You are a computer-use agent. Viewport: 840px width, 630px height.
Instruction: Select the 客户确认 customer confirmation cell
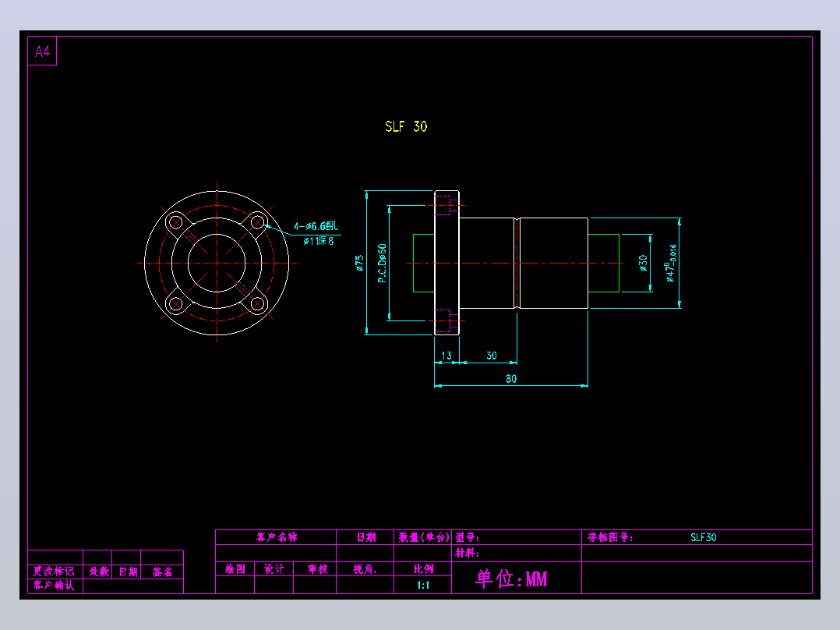pyautogui.click(x=54, y=586)
